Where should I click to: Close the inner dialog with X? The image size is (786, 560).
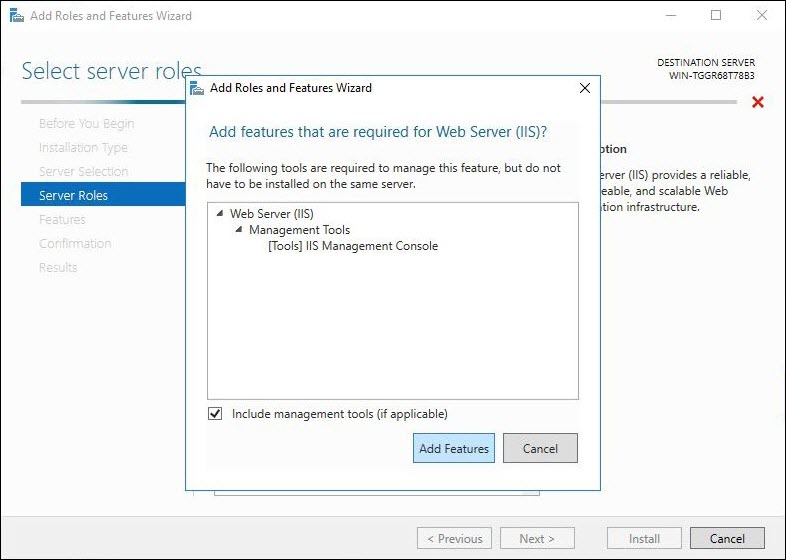584,88
